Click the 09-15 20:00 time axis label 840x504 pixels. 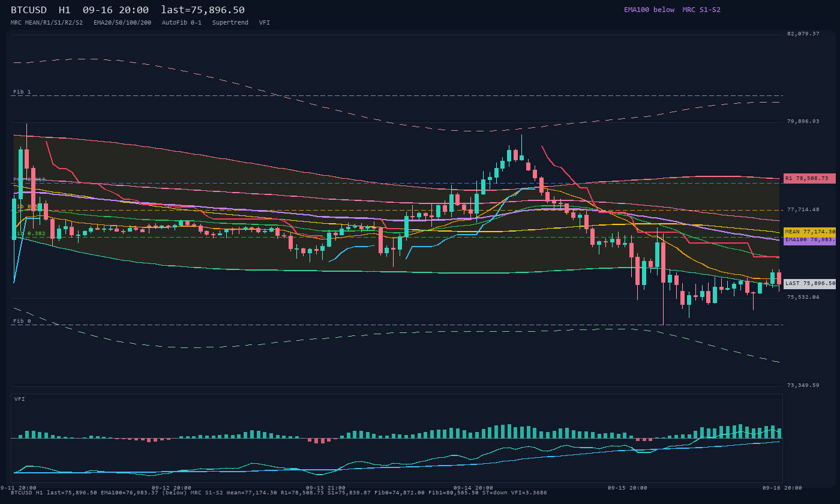coord(627,488)
